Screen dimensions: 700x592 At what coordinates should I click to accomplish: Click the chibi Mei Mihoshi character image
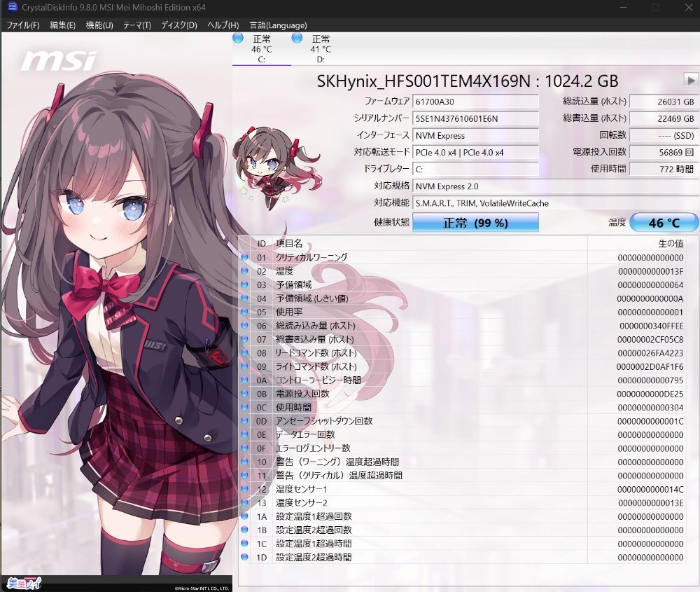click(276, 167)
